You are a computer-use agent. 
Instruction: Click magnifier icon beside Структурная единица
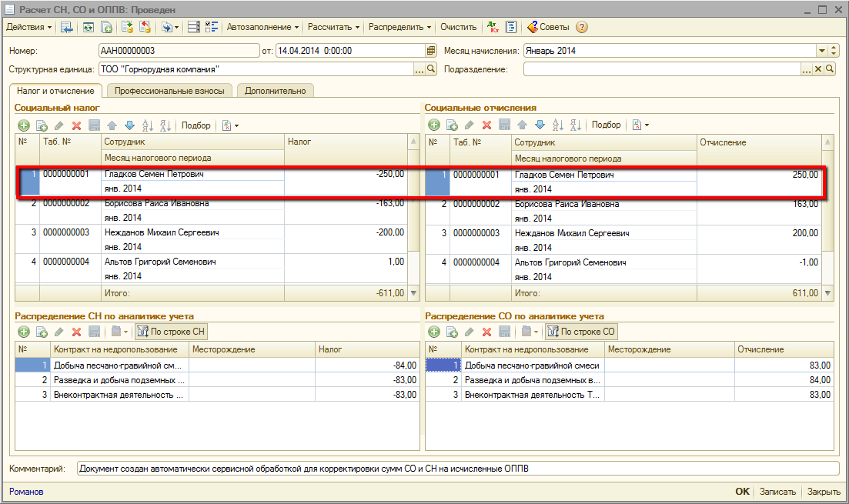click(431, 69)
